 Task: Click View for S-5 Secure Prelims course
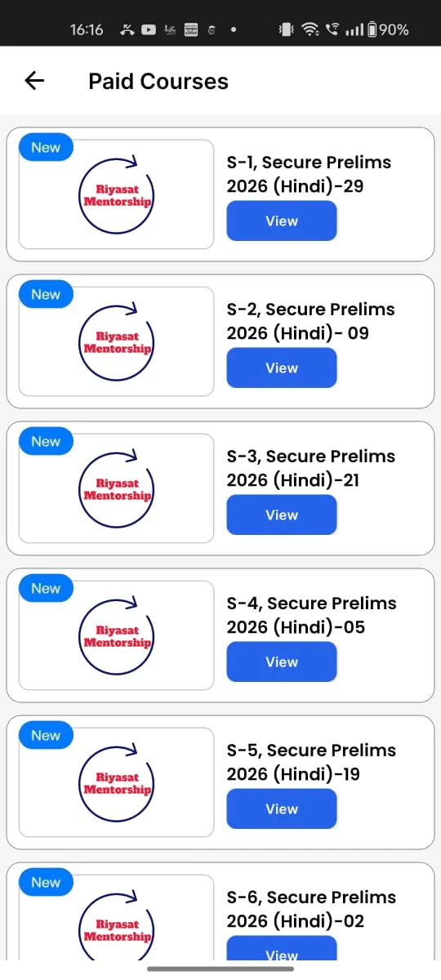(x=282, y=808)
